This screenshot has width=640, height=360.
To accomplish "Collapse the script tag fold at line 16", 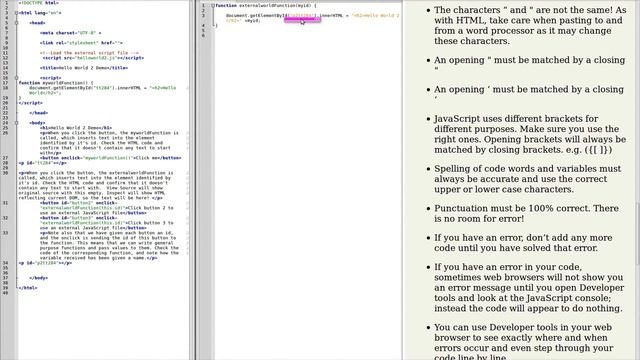I will (16, 78).
